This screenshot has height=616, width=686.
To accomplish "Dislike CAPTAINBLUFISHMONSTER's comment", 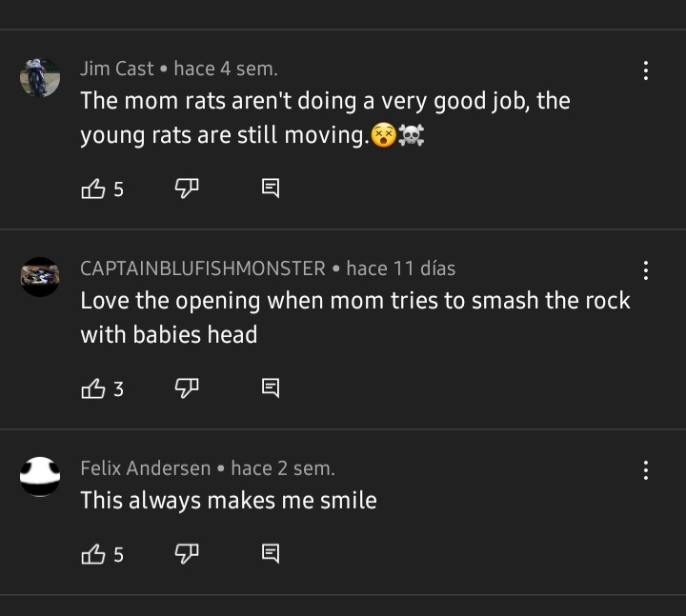I will point(185,388).
